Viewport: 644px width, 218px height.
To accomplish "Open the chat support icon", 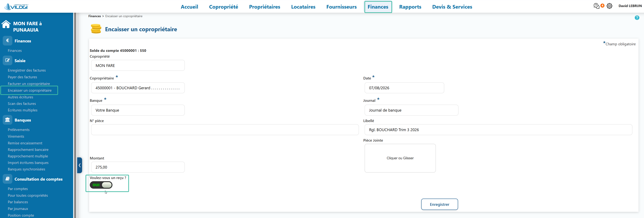I will [x=596, y=6].
